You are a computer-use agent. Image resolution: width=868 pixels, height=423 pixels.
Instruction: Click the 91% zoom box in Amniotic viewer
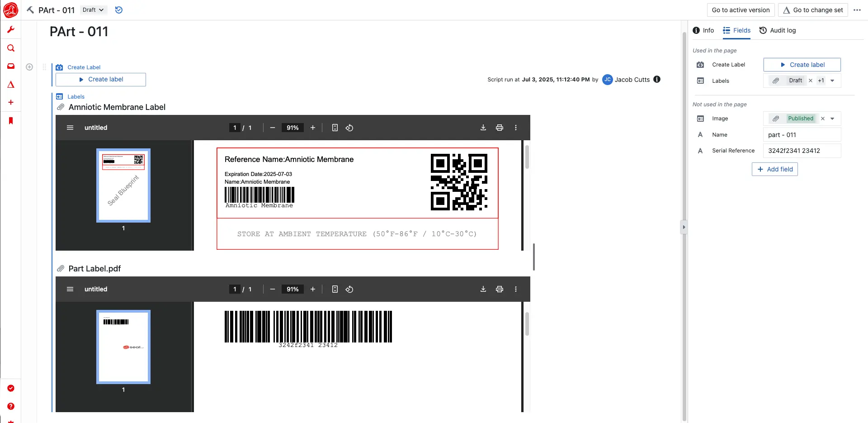pos(292,128)
